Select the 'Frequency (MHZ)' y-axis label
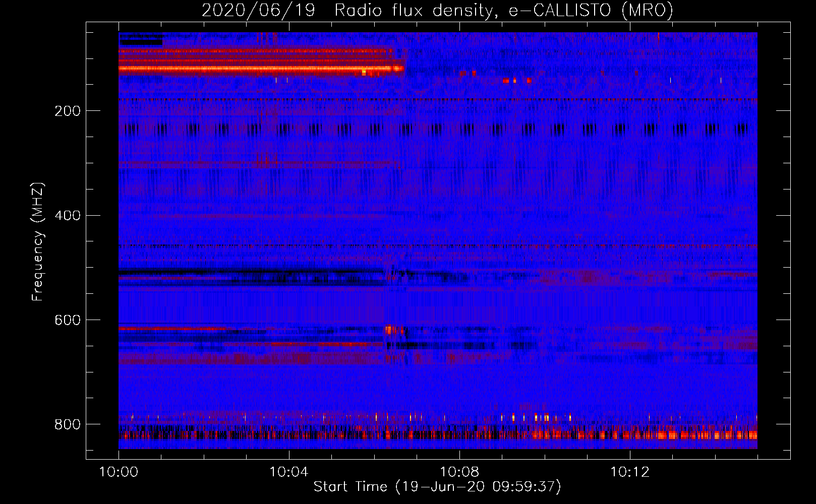This screenshot has height=504, width=816. tap(38, 241)
